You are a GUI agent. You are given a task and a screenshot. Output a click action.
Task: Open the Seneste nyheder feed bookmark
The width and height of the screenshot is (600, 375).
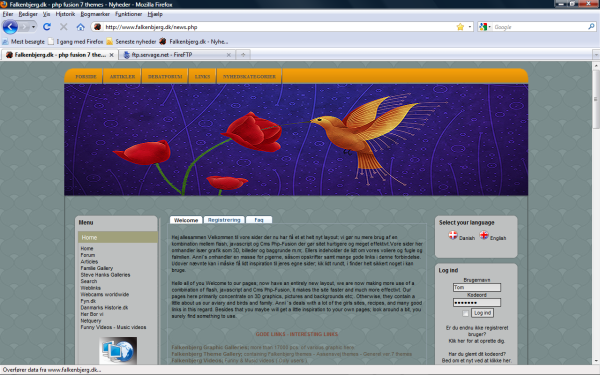[131, 41]
